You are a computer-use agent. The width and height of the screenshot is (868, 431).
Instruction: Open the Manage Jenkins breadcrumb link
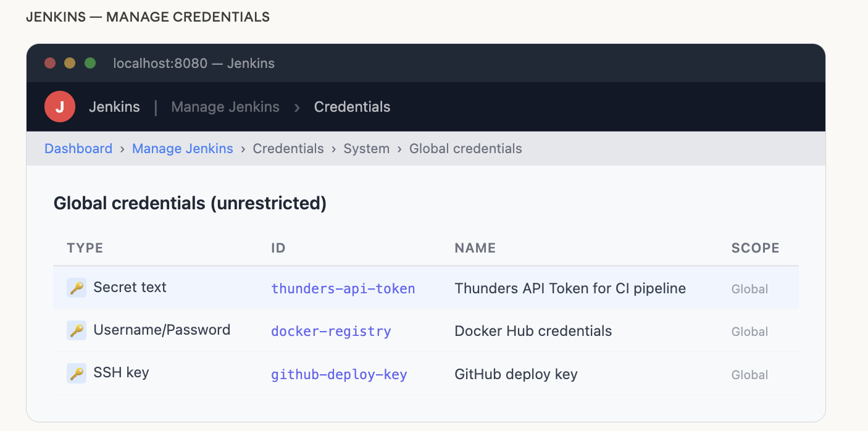tap(183, 149)
